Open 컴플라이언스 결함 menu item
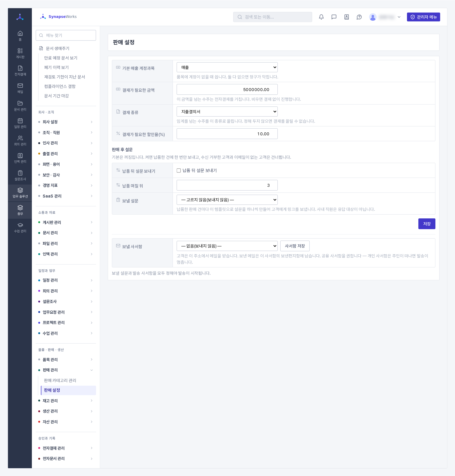455x476 pixels. pyautogui.click(x=60, y=86)
